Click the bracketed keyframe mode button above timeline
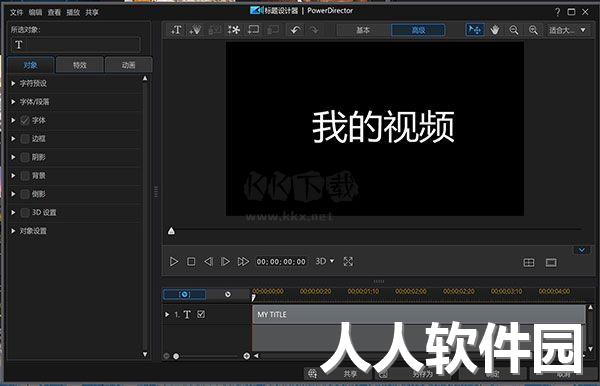This screenshot has height=386, width=600. (x=185, y=294)
